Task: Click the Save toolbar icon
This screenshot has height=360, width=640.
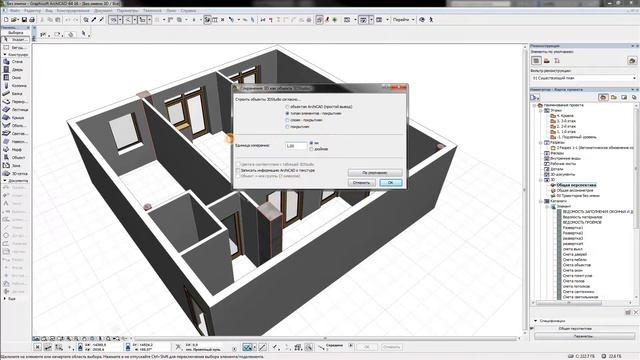Action: click(24, 20)
